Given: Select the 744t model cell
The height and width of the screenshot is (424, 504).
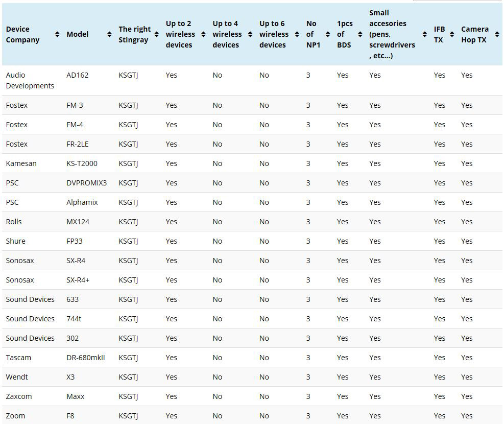Looking at the screenshot, I should coord(74,319).
